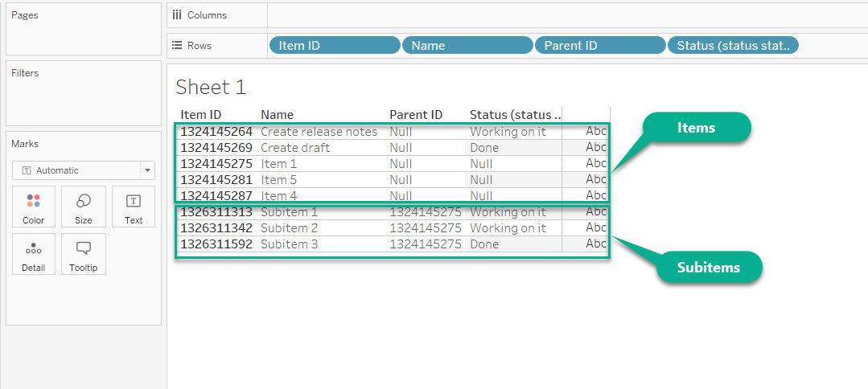Viewport: 868px width, 389px height.
Task: Expand the Automatic mark type dropdown
Action: (146, 170)
